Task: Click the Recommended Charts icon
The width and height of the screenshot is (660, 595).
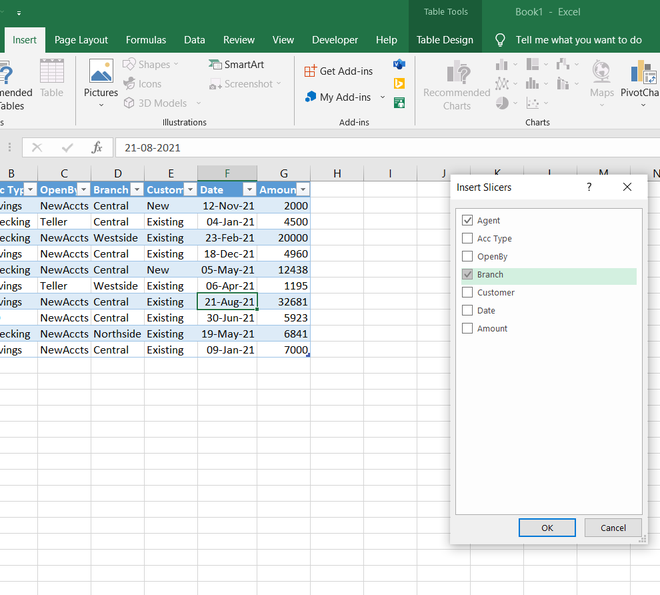Action: pos(457,73)
